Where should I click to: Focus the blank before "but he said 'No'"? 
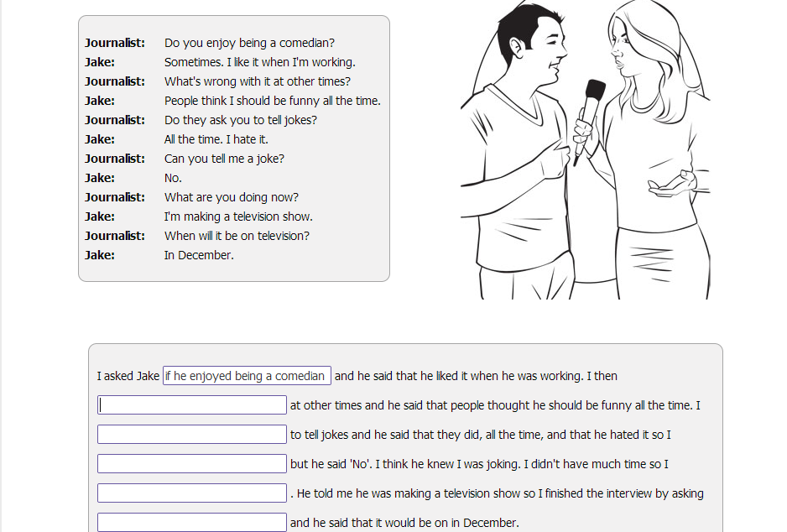coord(192,464)
